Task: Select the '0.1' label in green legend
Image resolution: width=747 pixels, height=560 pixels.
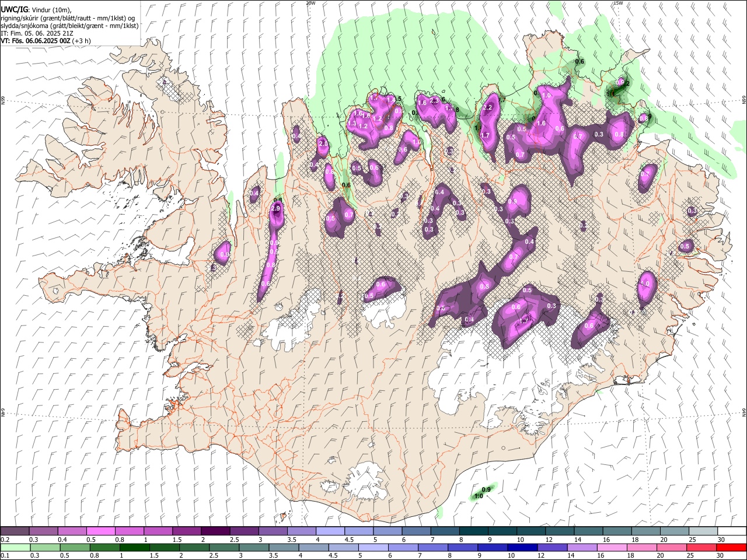Action: (x=5, y=556)
